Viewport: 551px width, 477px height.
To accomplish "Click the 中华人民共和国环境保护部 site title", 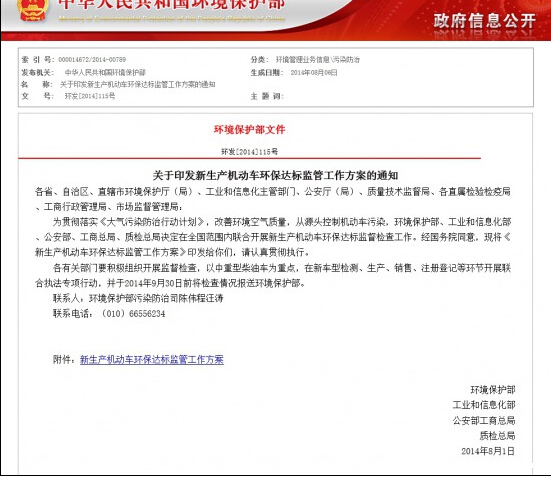I will [171, 5].
